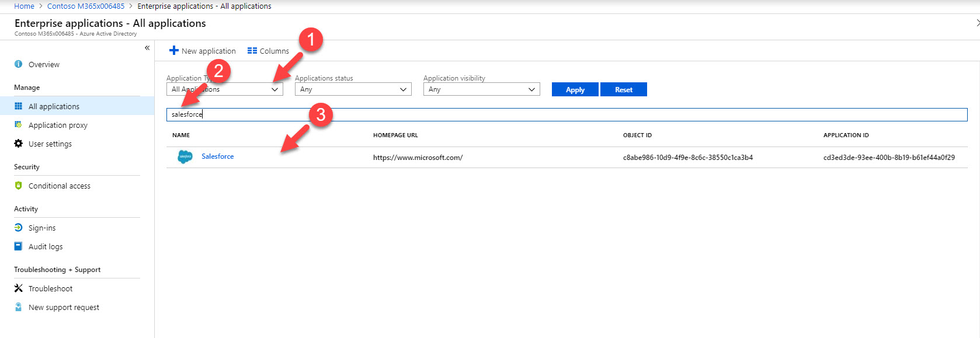
Task: Sort by the NAME column header
Action: [181, 135]
